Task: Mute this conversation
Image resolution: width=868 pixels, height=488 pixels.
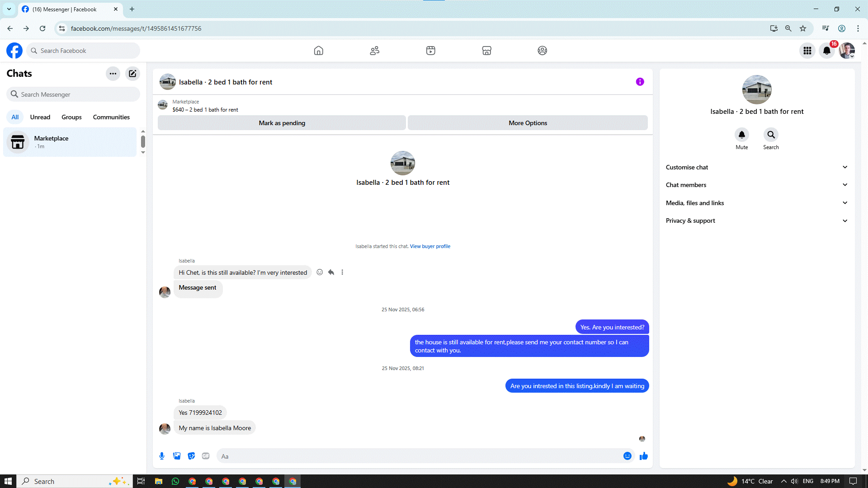Action: [741, 135]
